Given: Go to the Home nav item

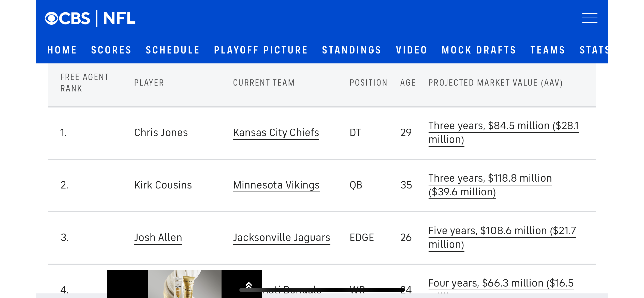Looking at the screenshot, I should pos(62,50).
